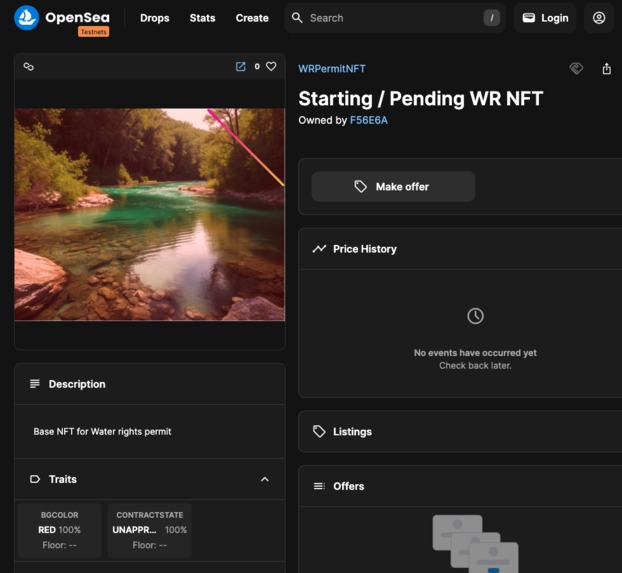This screenshot has width=622, height=573.
Task: Click the Price History chart icon
Action: [x=319, y=249]
